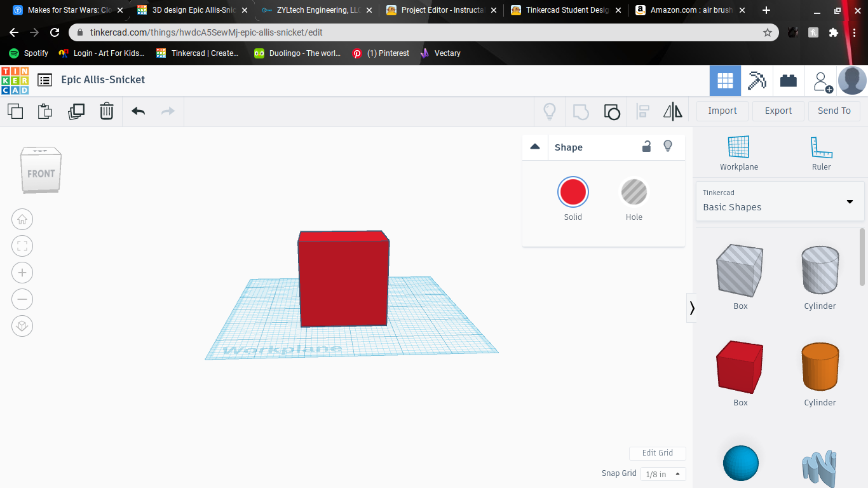The image size is (868, 488).
Task: Click the Home view icon on the left
Action: [x=22, y=219]
